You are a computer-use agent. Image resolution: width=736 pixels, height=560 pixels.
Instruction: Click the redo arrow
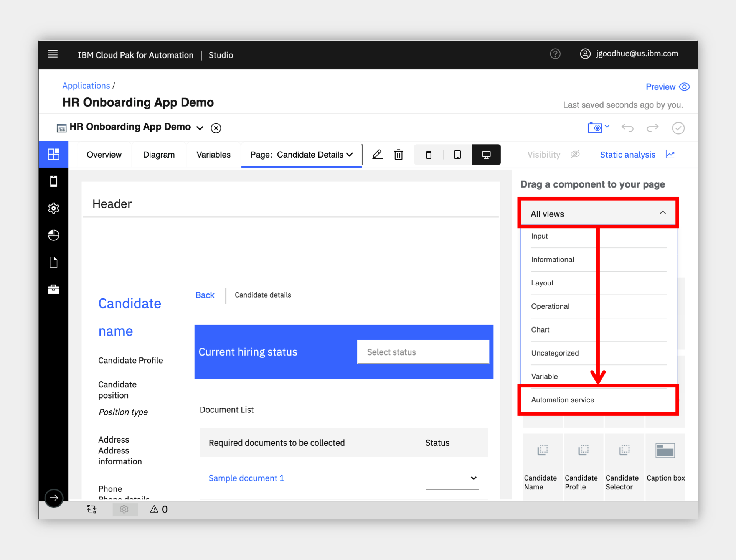(x=652, y=128)
